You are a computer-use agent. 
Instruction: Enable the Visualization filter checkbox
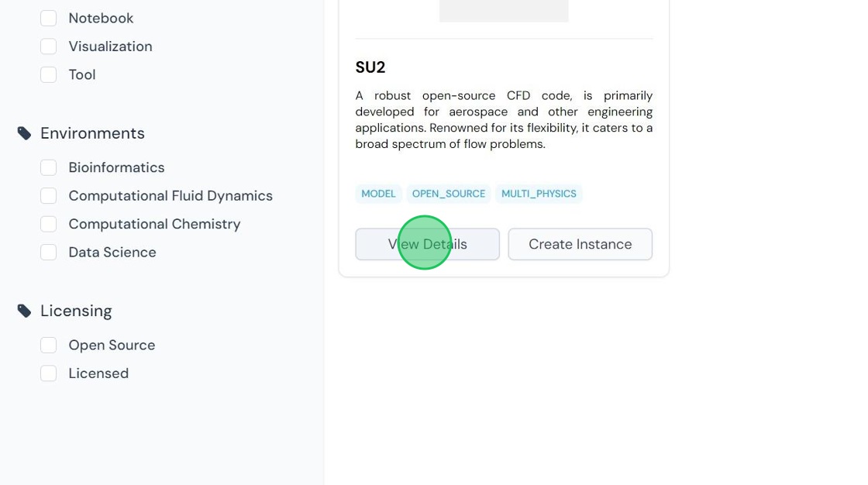point(48,46)
